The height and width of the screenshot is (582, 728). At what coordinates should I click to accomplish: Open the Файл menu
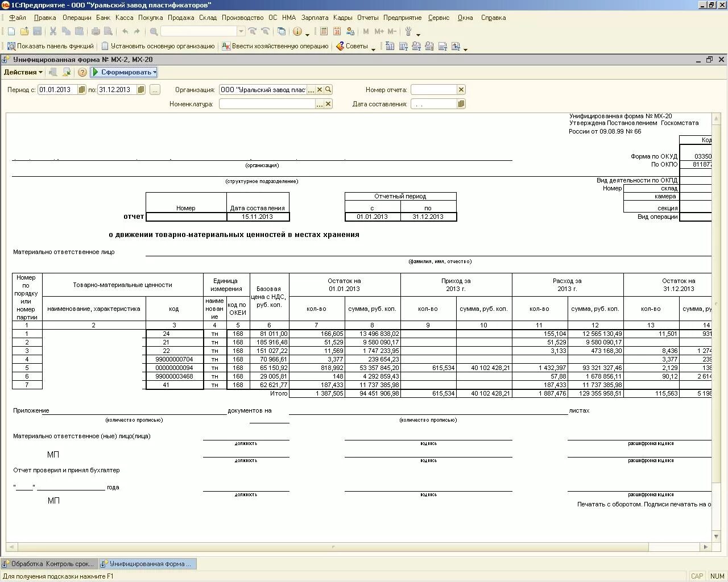coord(18,18)
